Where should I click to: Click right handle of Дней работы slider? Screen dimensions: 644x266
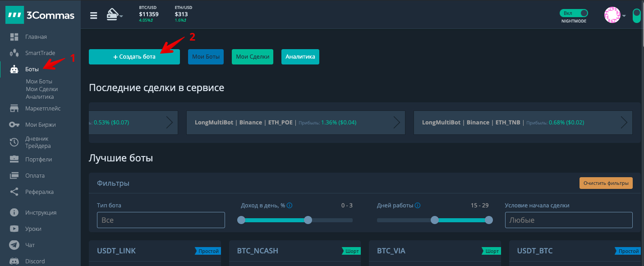click(488, 220)
